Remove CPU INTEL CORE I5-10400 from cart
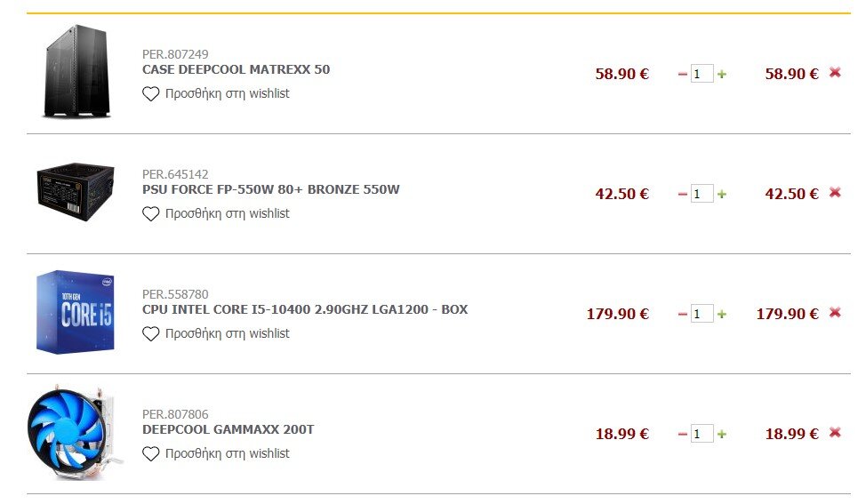Image resolution: width=866 pixels, height=504 pixels. tap(835, 313)
